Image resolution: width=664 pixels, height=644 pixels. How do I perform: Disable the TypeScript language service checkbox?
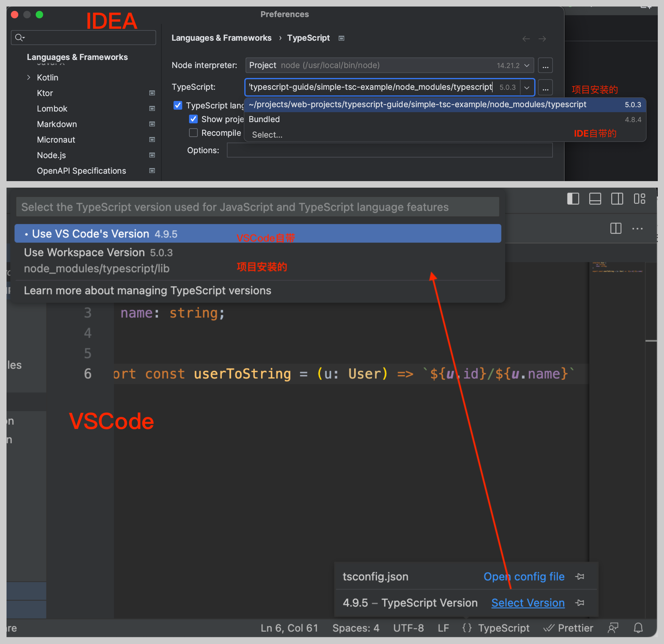[178, 105]
